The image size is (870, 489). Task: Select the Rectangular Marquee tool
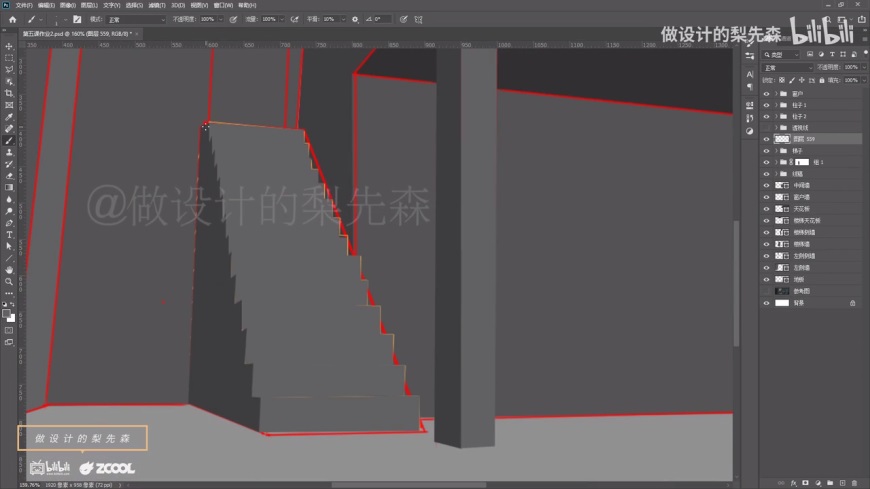click(9, 58)
